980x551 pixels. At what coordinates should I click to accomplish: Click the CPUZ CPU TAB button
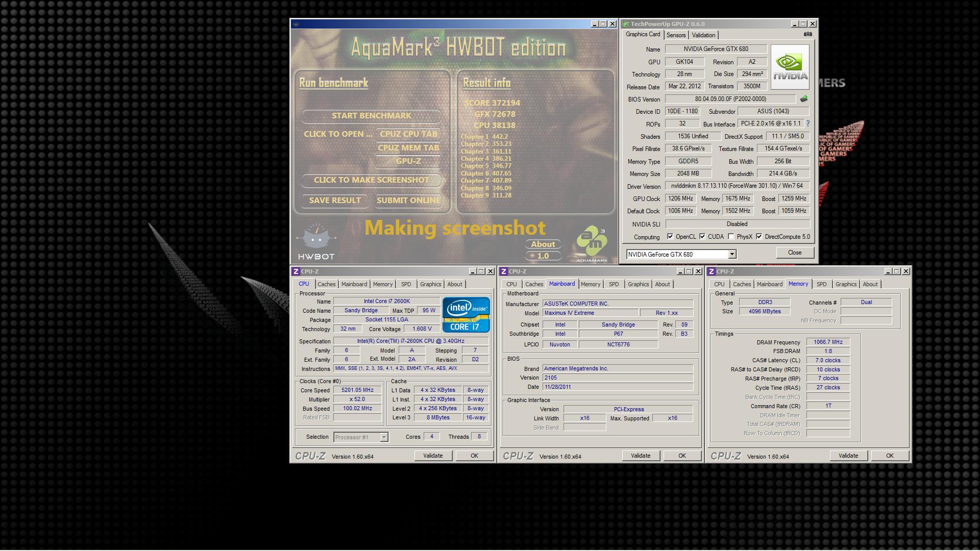coord(408,134)
